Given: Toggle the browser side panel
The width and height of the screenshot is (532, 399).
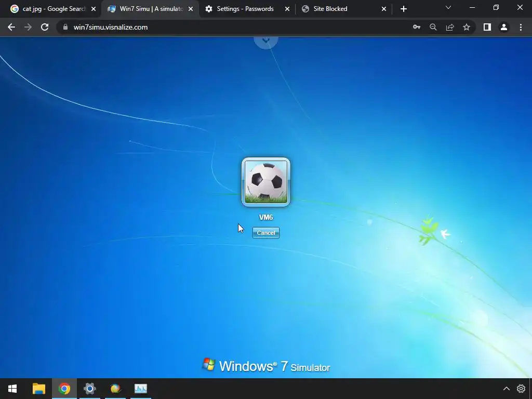Looking at the screenshot, I should pyautogui.click(x=487, y=27).
